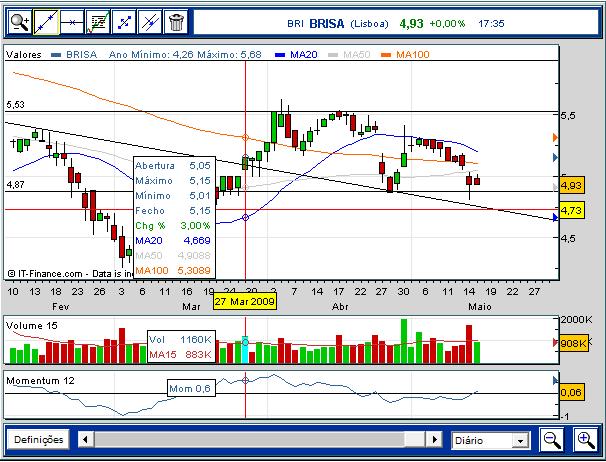Zoom in with the bottom plus magnifier
This screenshot has width=606, height=462.
coord(586,440)
